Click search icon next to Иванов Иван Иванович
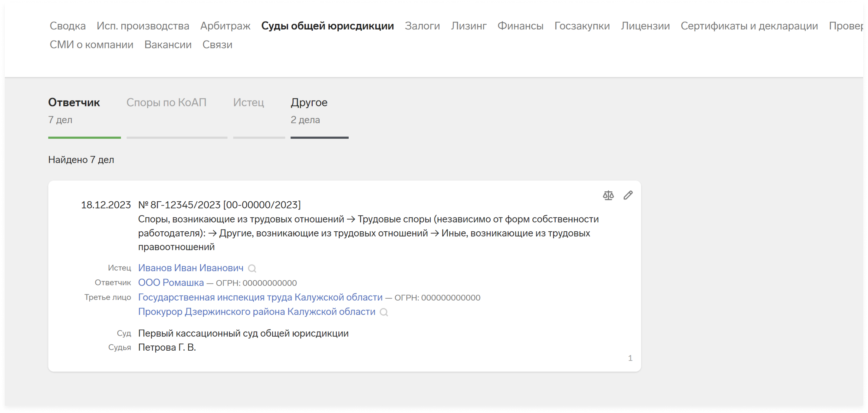Screen dimensions: 868x413 252,268
